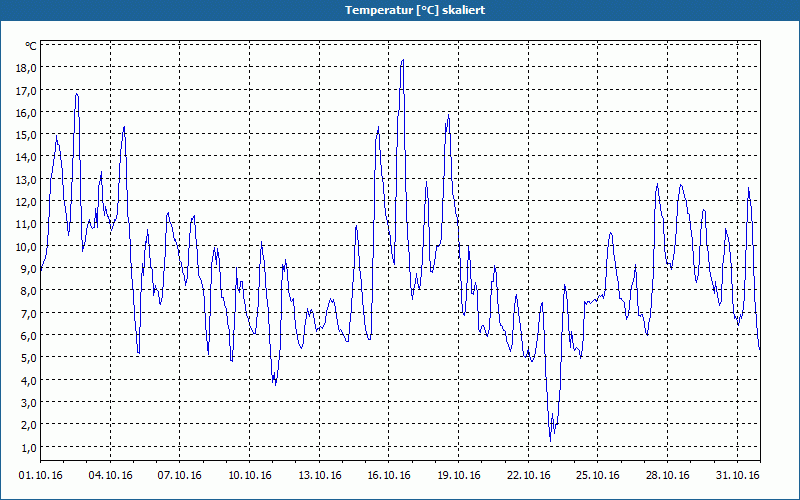The image size is (800, 500).
Task: Click the 19.10.16 date label
Action: coord(459,475)
